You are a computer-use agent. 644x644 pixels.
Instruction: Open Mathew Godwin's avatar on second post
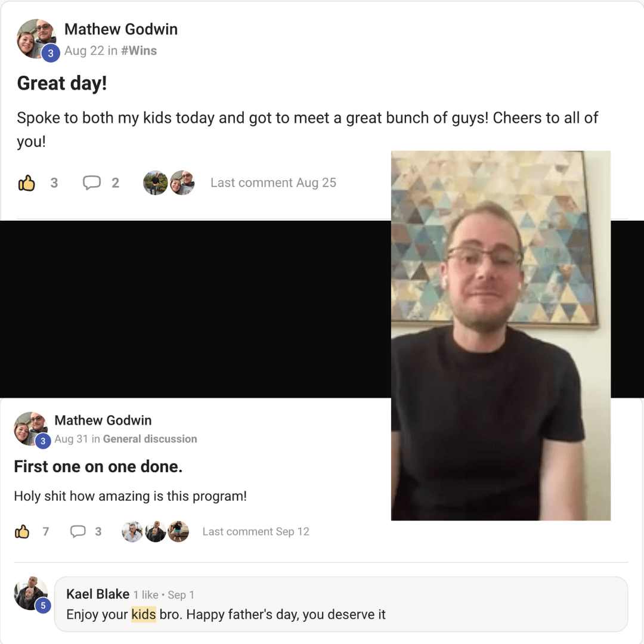(x=30, y=429)
